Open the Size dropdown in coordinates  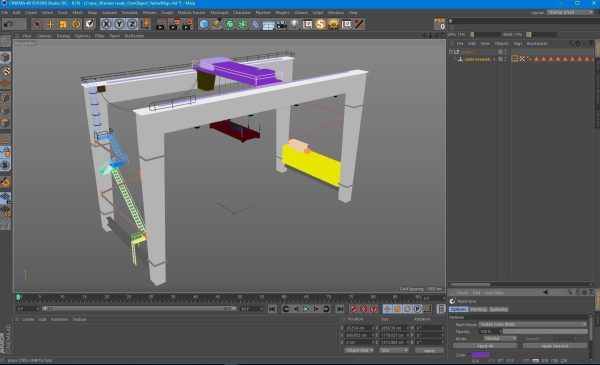[x=394, y=350]
